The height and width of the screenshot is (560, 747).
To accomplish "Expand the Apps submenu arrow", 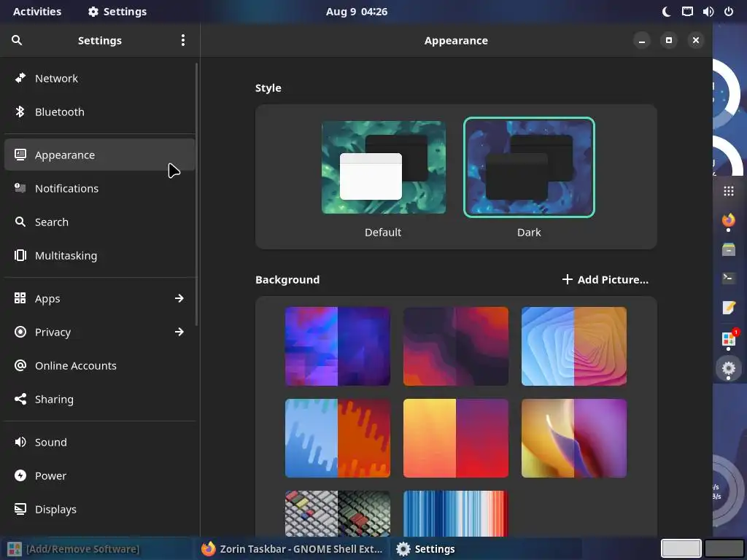I will (179, 298).
